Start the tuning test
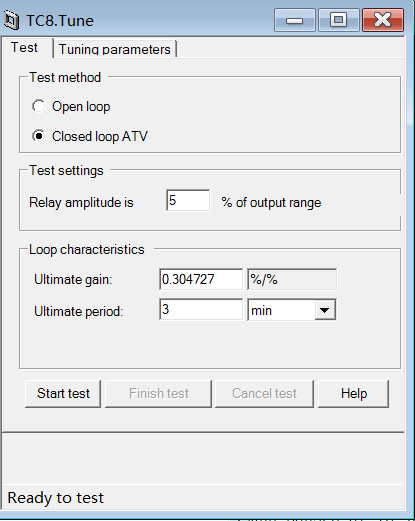The width and height of the screenshot is (415, 521). (x=63, y=394)
